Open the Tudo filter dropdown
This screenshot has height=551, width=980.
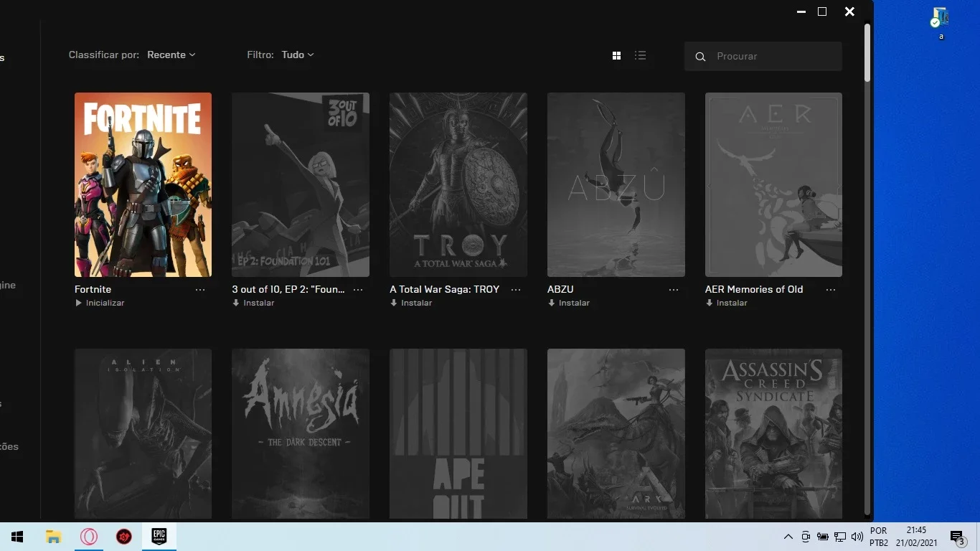tap(298, 55)
